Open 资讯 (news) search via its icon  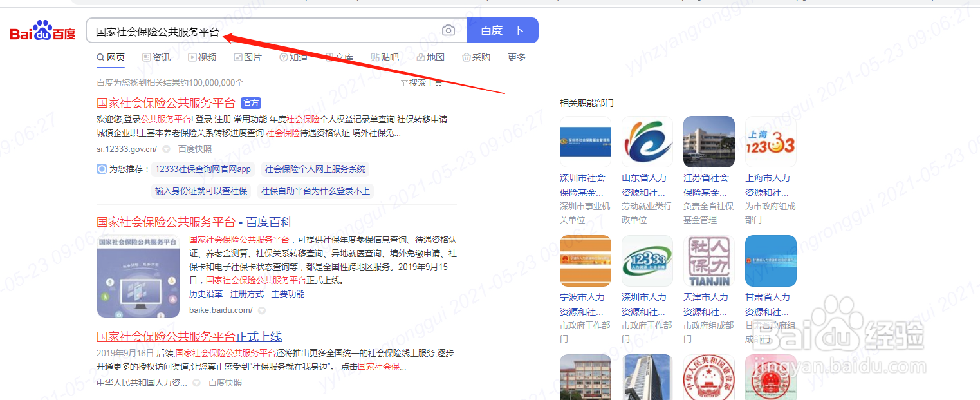(x=147, y=57)
